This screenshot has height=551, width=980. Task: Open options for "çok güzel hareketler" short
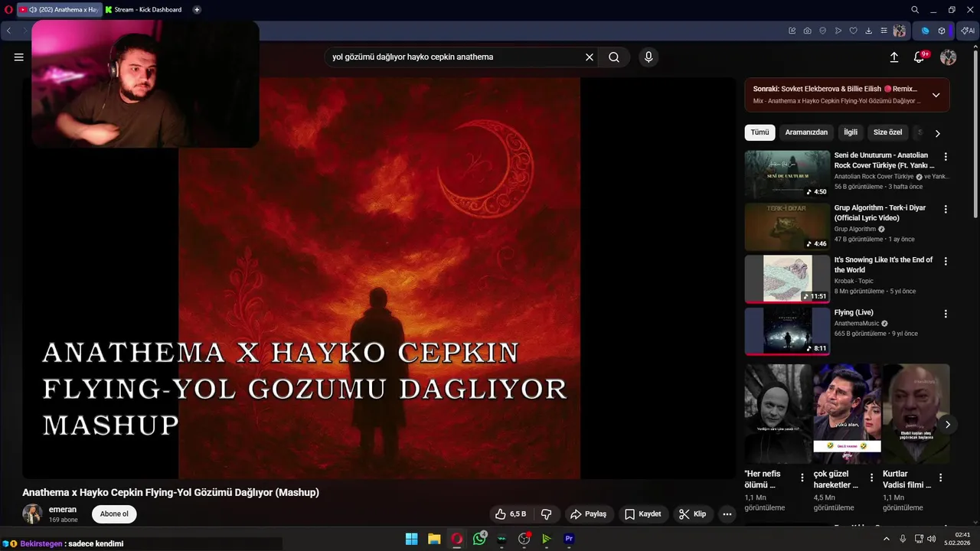coord(871,478)
